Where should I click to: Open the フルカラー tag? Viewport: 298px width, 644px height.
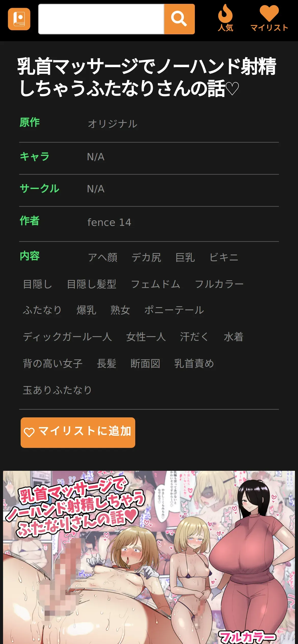pyautogui.click(x=219, y=284)
